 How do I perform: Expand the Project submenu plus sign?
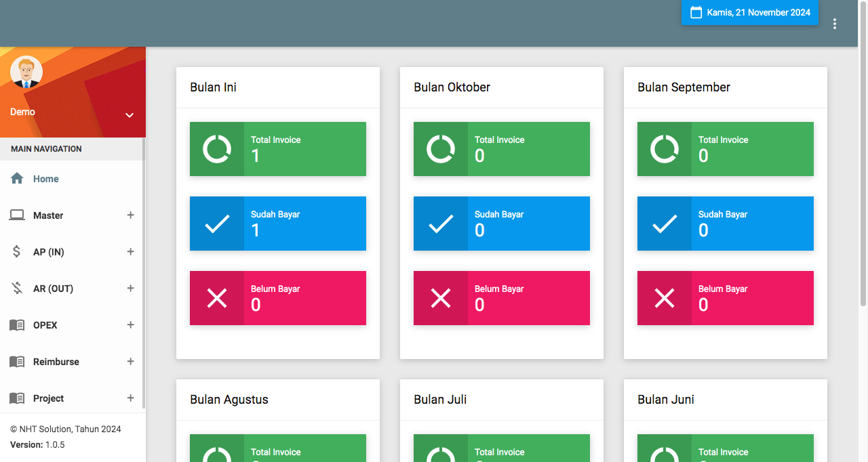pyautogui.click(x=130, y=398)
